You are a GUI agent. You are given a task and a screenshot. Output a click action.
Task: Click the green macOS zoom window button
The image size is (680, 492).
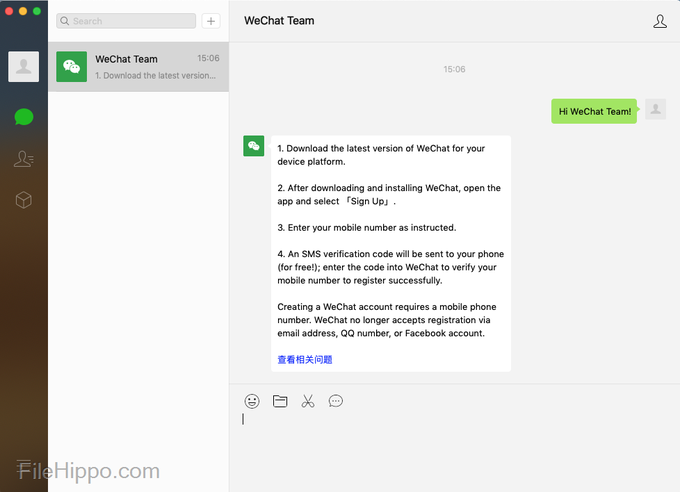click(x=37, y=11)
